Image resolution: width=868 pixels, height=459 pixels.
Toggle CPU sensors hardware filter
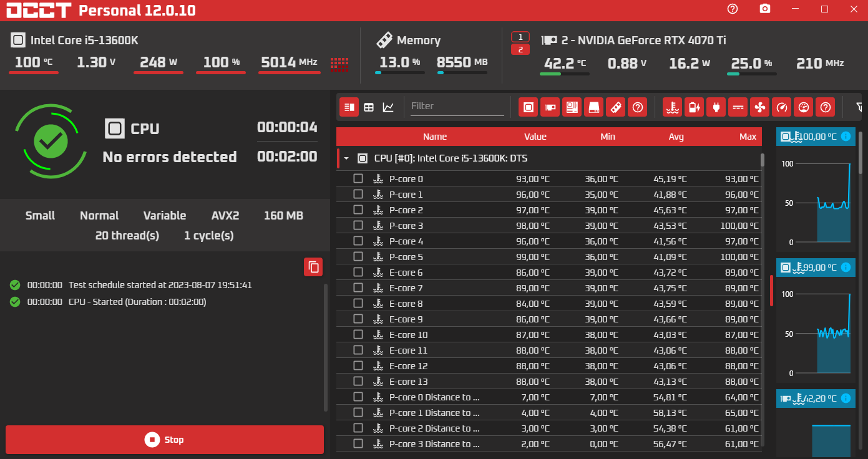[x=529, y=107]
